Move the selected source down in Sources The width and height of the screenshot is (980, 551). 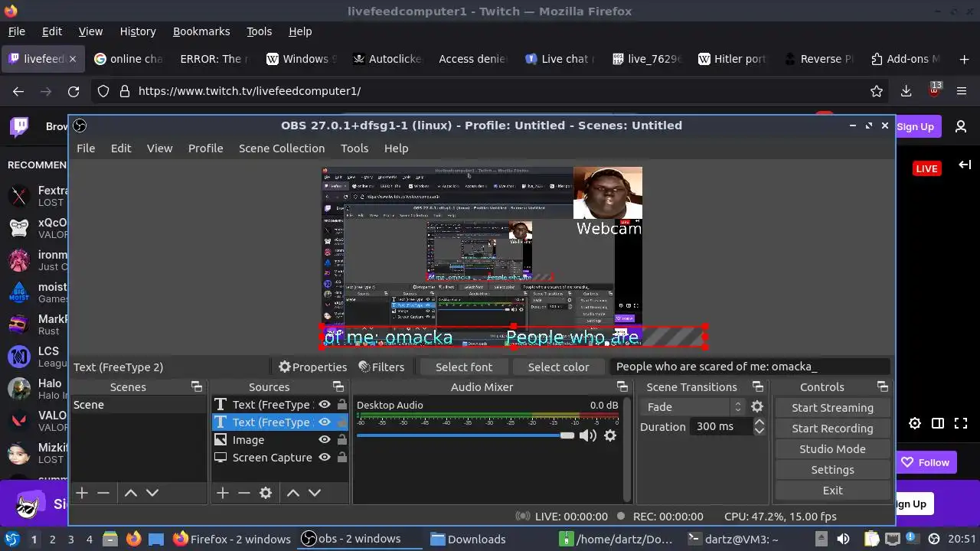click(x=315, y=493)
